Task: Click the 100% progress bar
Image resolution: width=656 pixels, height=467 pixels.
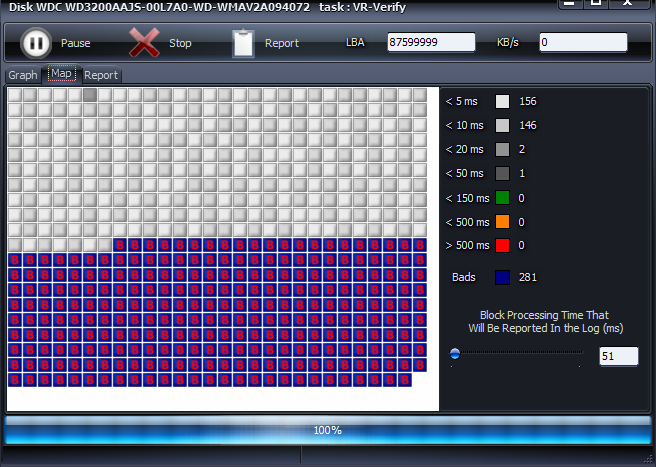Action: (x=328, y=430)
